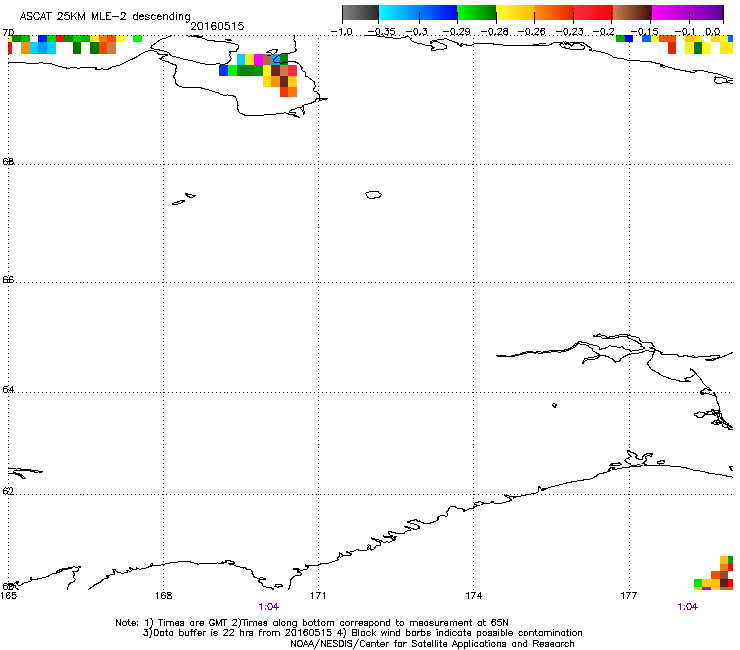Click the '-0.23' color scale label

[x=570, y=32]
